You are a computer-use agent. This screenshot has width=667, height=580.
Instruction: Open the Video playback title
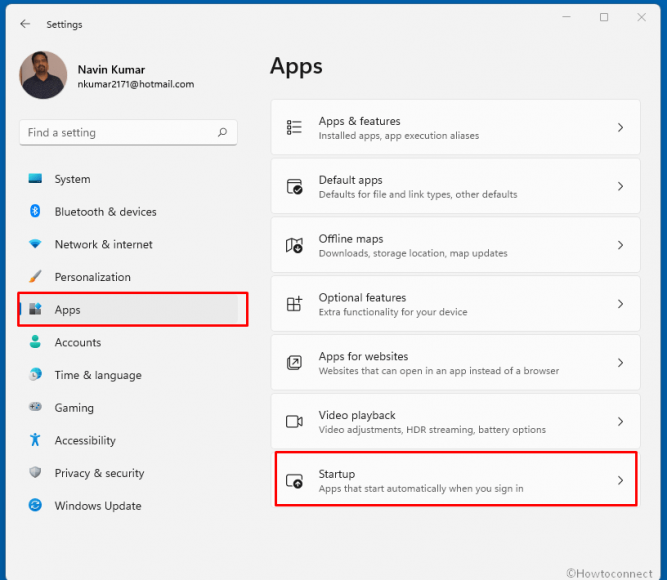coord(357,415)
